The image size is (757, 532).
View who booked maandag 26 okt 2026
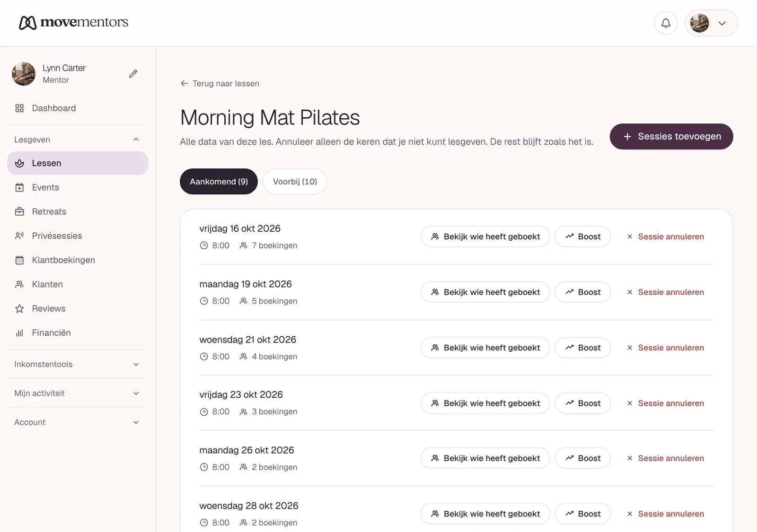[485, 458]
